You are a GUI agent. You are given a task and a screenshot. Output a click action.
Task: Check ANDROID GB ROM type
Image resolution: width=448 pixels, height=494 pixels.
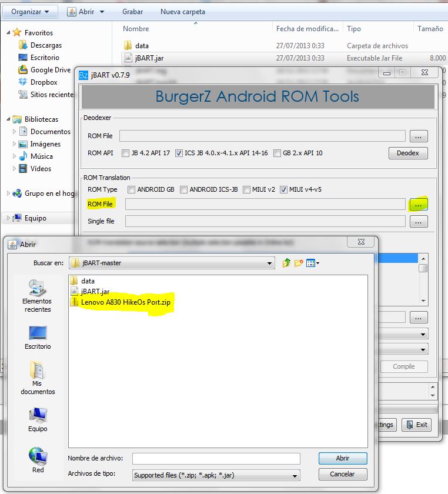point(131,189)
